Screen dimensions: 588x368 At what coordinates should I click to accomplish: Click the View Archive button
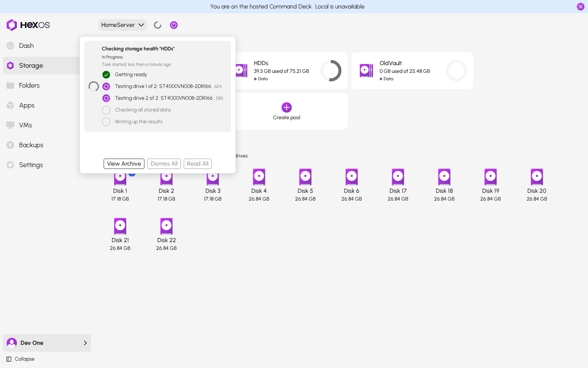coord(124,164)
